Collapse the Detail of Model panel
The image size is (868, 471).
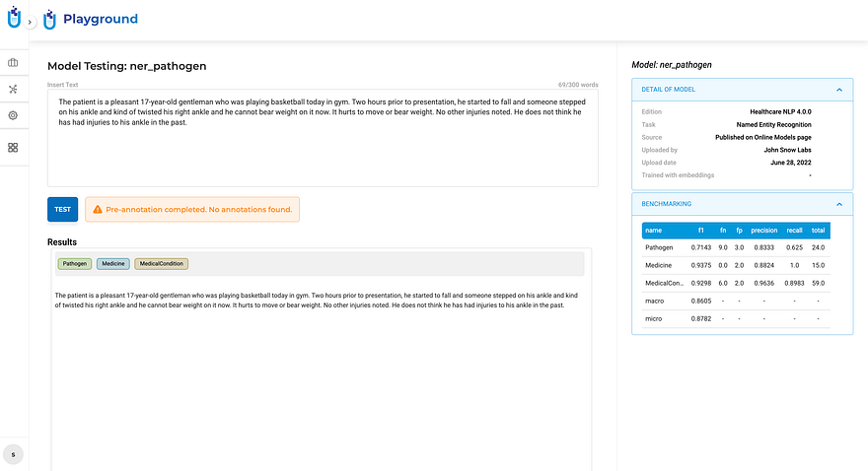(x=838, y=90)
